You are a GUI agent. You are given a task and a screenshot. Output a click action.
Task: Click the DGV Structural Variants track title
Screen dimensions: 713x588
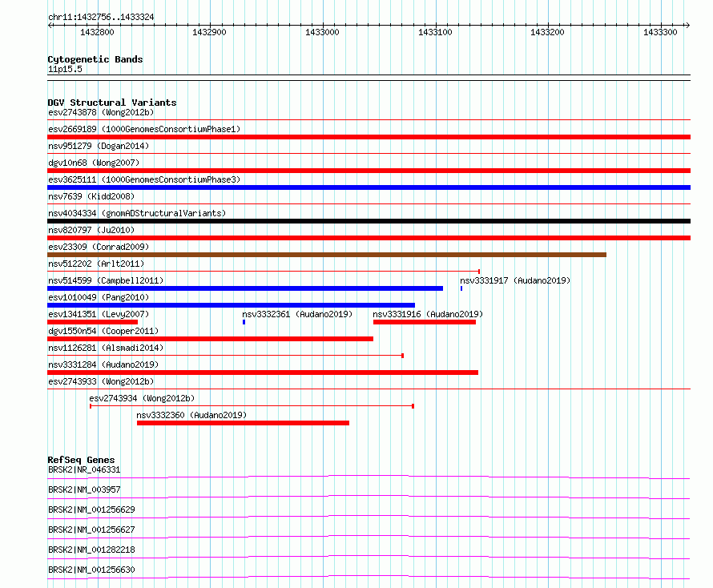coord(112,103)
